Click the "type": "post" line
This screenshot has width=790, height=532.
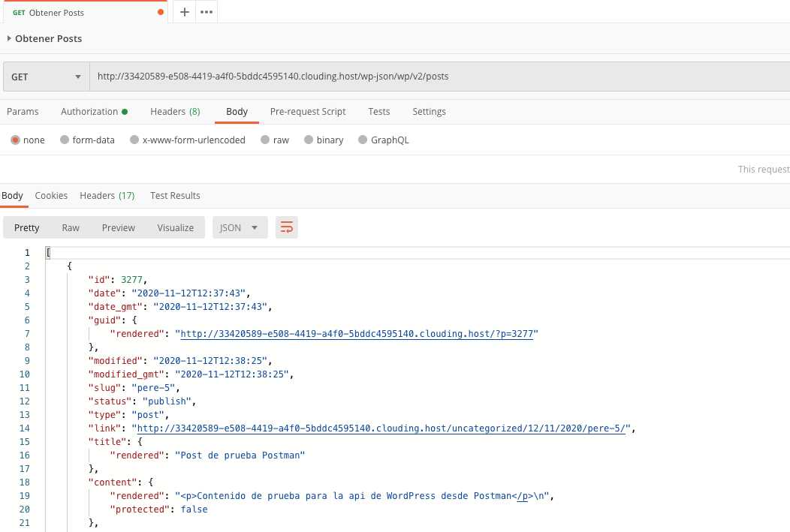(x=128, y=415)
